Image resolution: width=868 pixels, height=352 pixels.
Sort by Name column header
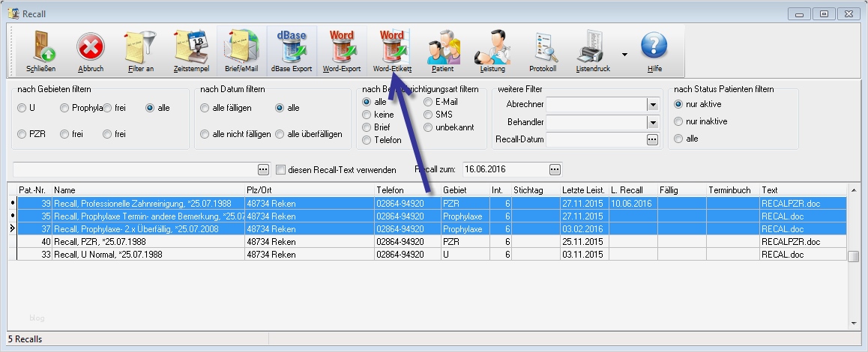[x=148, y=189]
